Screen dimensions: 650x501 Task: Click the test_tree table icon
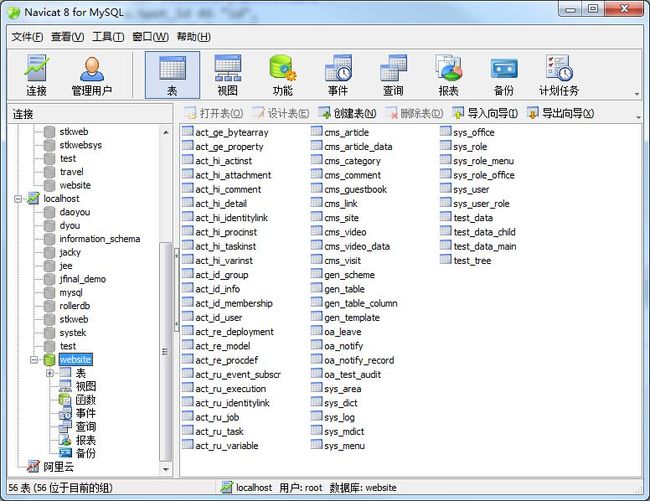click(x=446, y=259)
